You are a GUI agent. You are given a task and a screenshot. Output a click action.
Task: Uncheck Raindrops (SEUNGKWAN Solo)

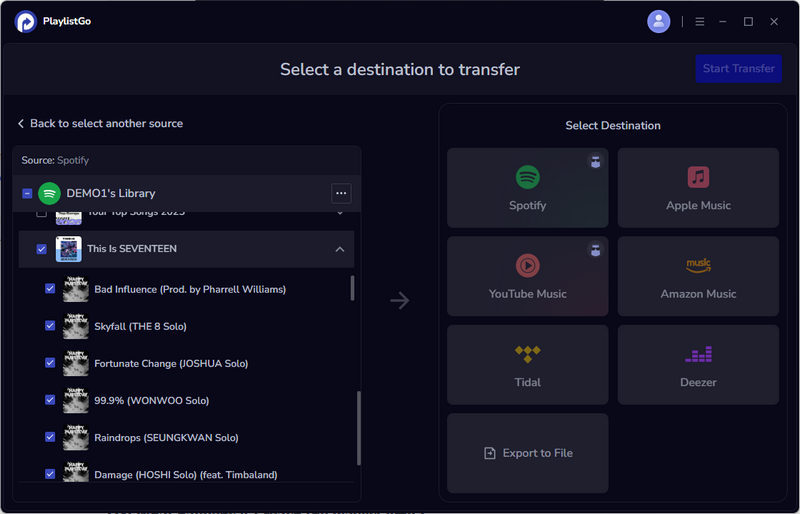(x=50, y=437)
